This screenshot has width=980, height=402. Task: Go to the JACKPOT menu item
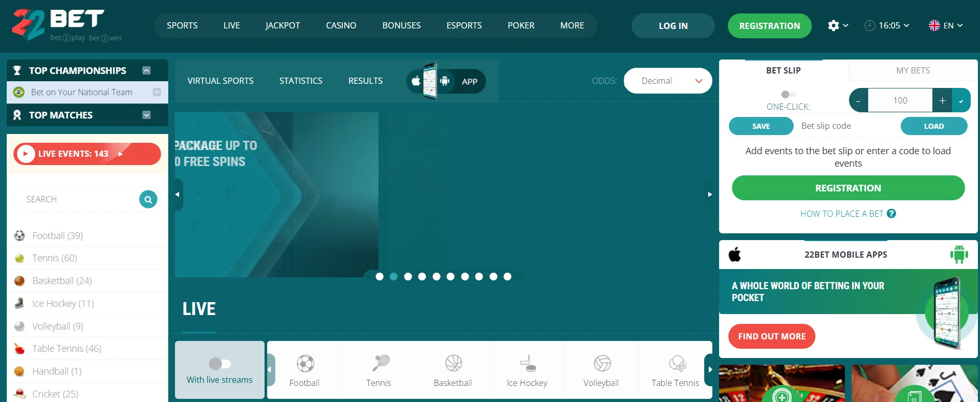tap(283, 25)
